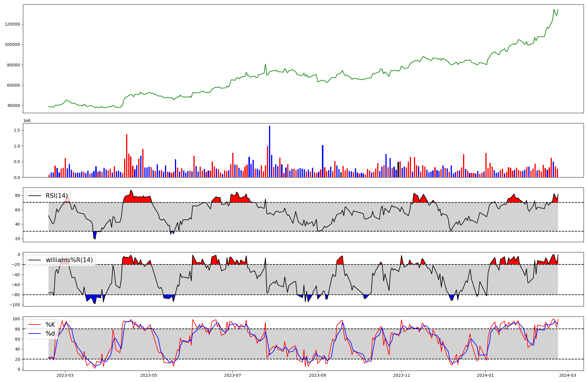588x382 pixels.
Task: Click the williams%R(14) legend entry
Action: click(x=69, y=260)
